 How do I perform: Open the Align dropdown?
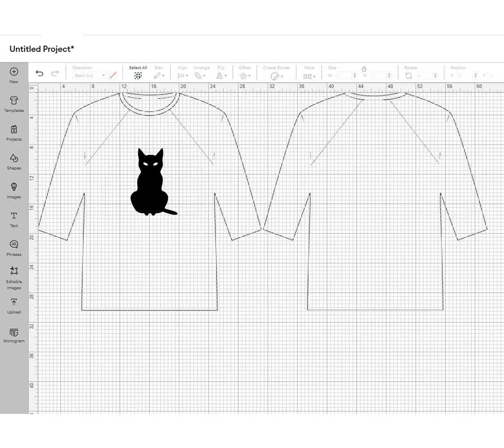point(183,76)
